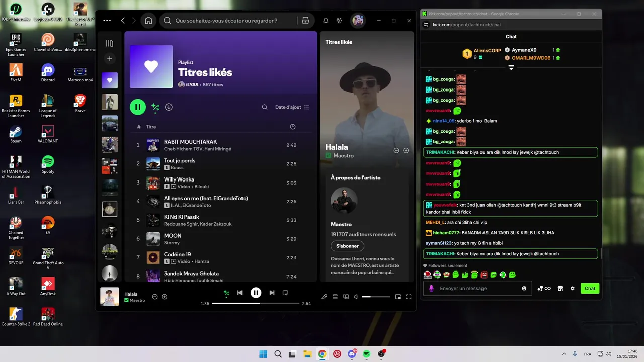Skip to the previous track
The width and height of the screenshot is (644, 362).
pos(240,293)
